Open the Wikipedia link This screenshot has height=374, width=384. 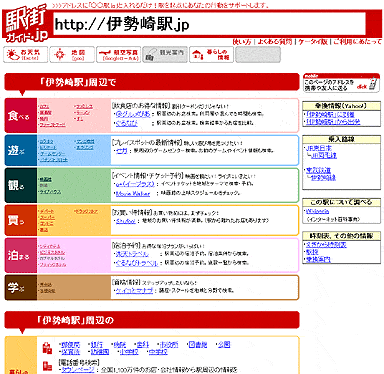(317, 211)
